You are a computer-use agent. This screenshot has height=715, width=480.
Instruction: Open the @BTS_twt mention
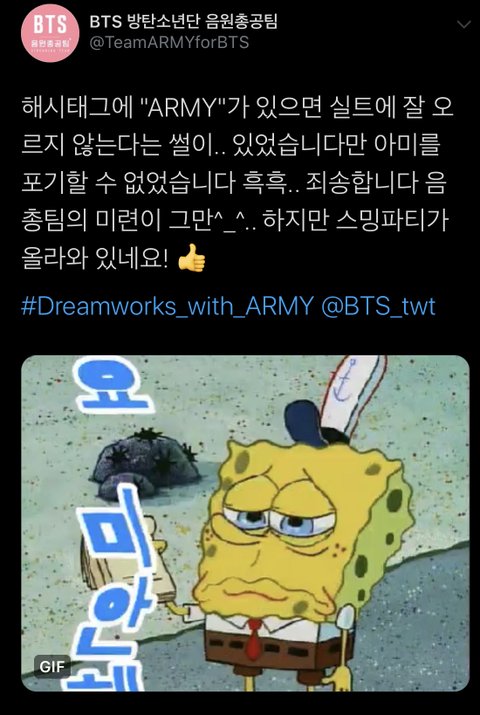point(378,306)
